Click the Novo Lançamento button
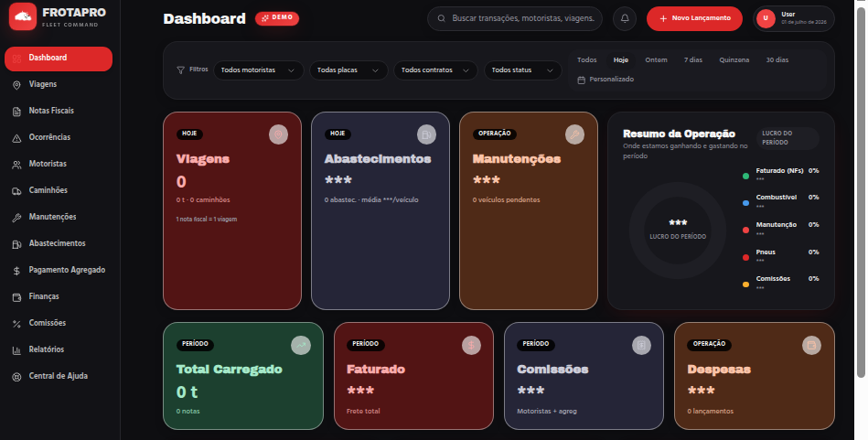Viewport: 868px width, 440px height. pos(694,18)
